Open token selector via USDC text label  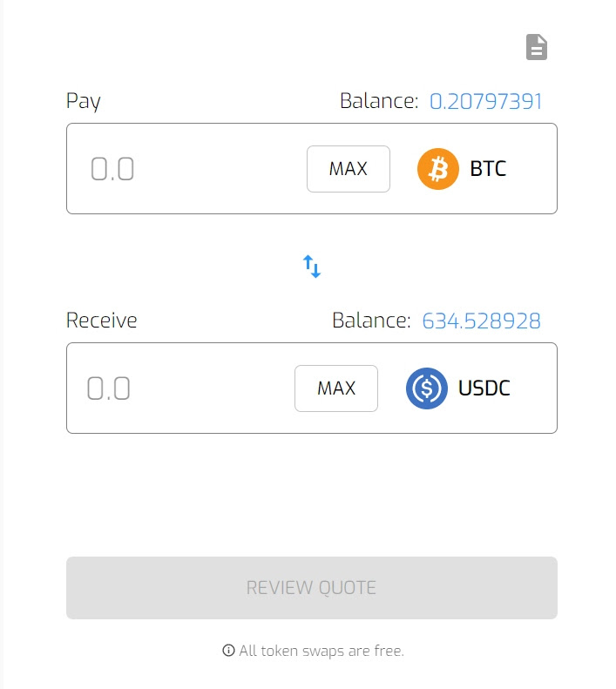484,388
